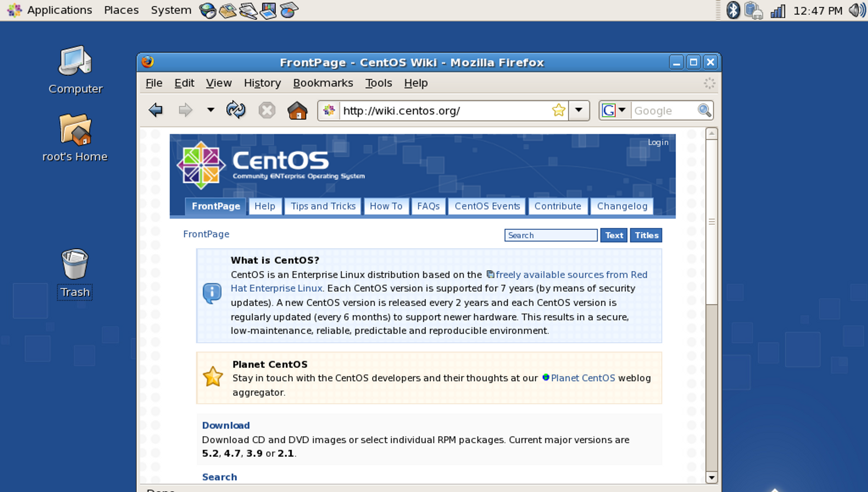Click the Tips and Tricks wiki tab
Viewport: 868px width, 492px height.
pos(322,206)
